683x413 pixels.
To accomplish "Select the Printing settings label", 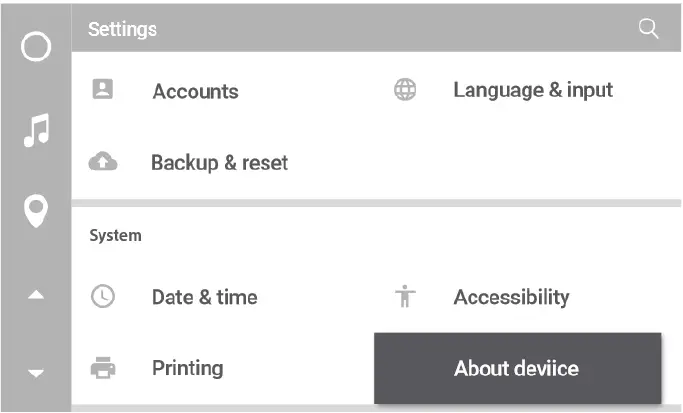I will click(187, 368).
